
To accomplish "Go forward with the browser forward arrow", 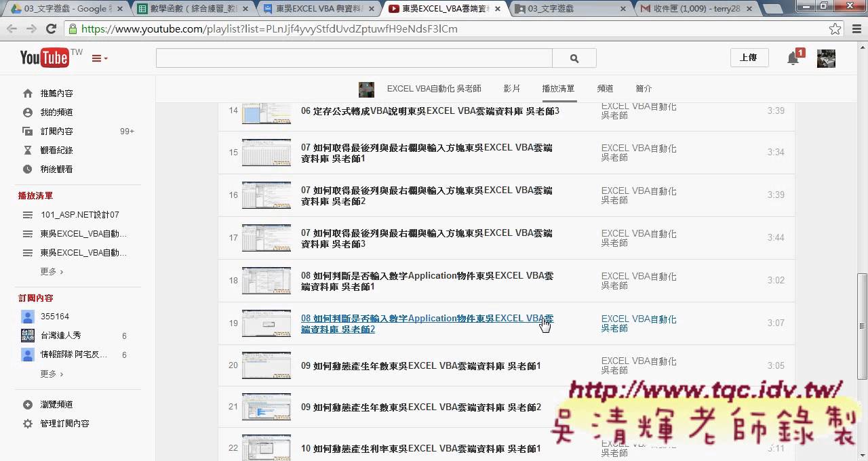I will pyautogui.click(x=31, y=29).
